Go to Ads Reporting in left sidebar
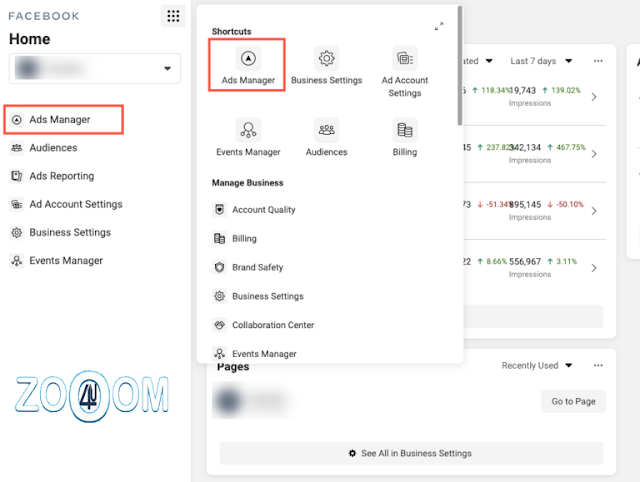 point(52,176)
